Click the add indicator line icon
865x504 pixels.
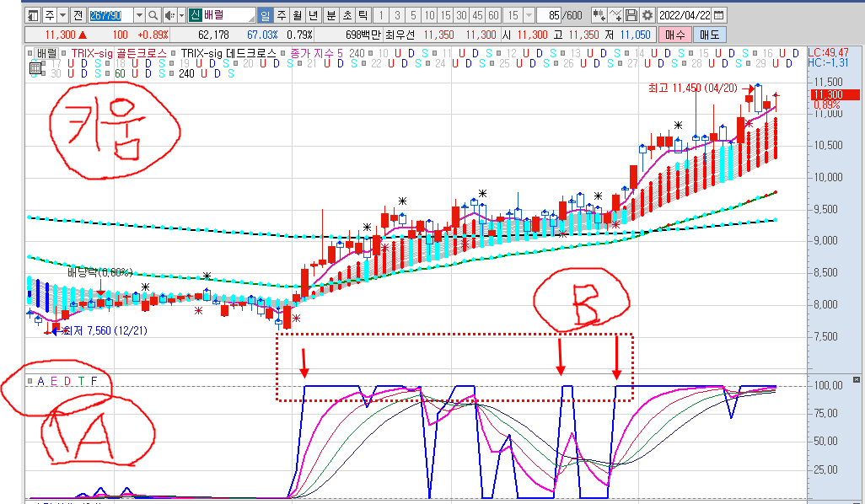[614, 15]
